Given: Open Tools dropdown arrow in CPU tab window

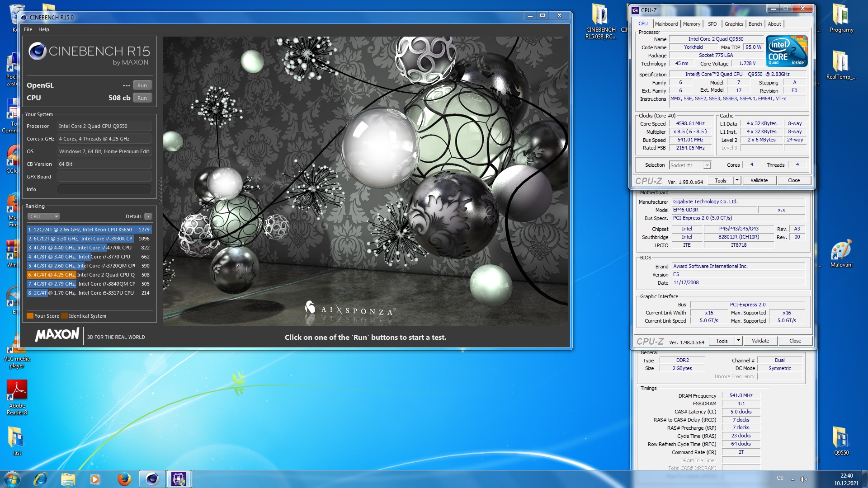Looking at the screenshot, I should click(737, 180).
